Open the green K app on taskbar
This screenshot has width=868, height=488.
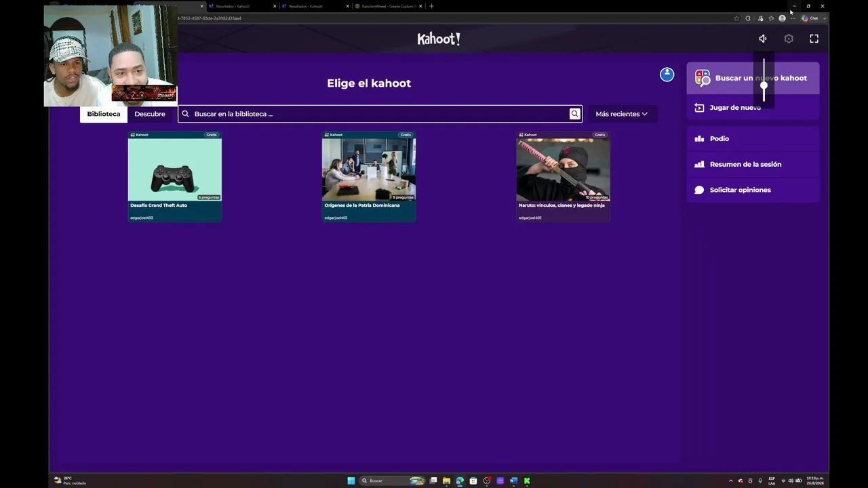[527, 481]
